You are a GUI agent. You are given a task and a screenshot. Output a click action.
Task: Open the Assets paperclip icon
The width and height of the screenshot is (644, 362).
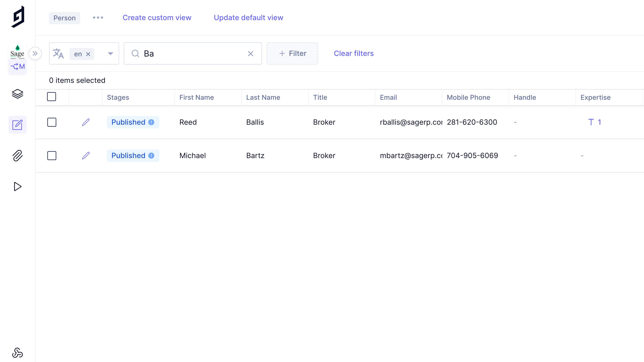click(x=18, y=156)
